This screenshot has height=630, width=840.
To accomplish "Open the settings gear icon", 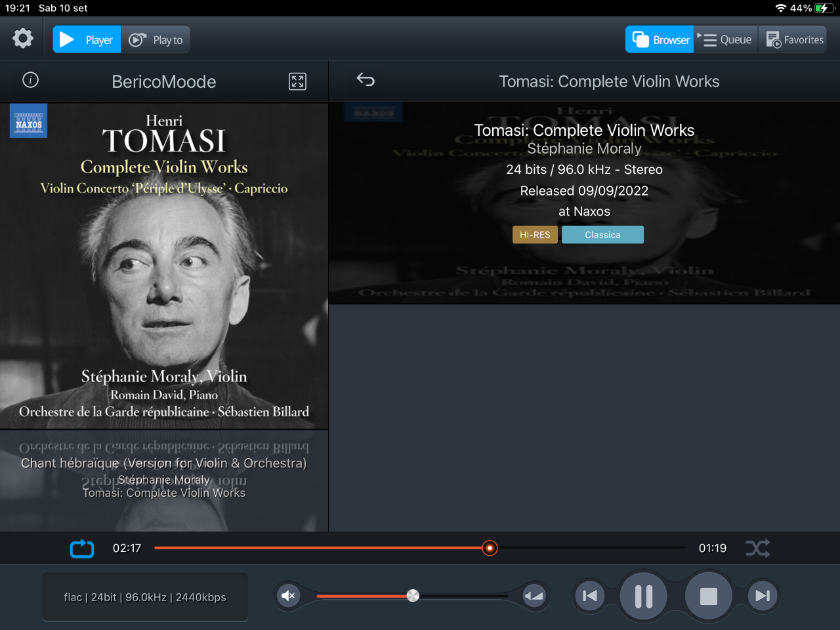I will pyautogui.click(x=23, y=39).
